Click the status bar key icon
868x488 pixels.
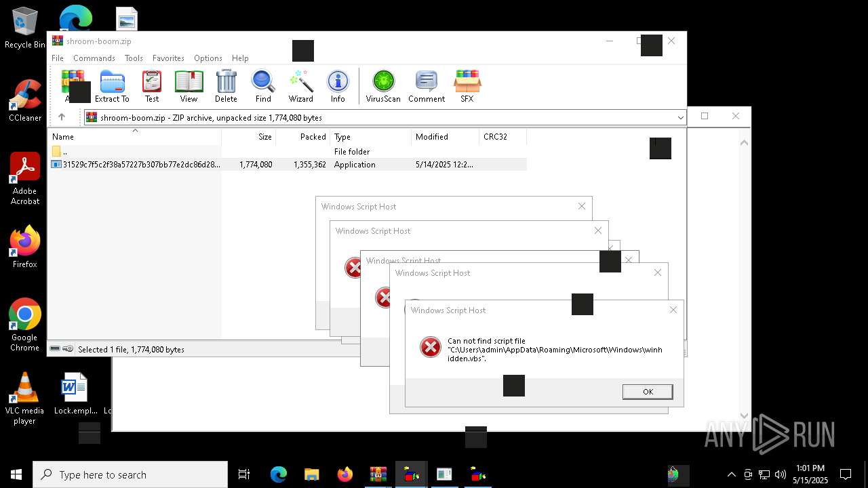click(x=68, y=349)
